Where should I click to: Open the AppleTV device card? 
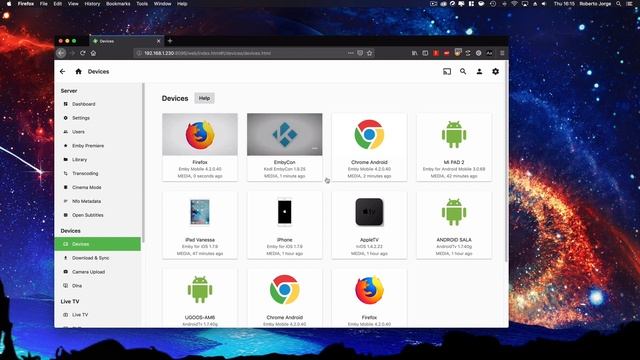click(369, 225)
